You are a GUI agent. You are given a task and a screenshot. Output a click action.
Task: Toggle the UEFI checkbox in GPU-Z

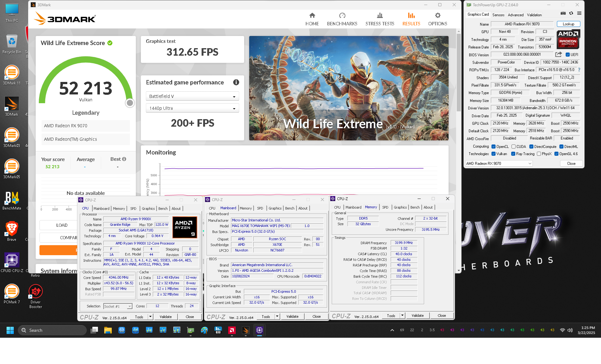[x=568, y=55]
